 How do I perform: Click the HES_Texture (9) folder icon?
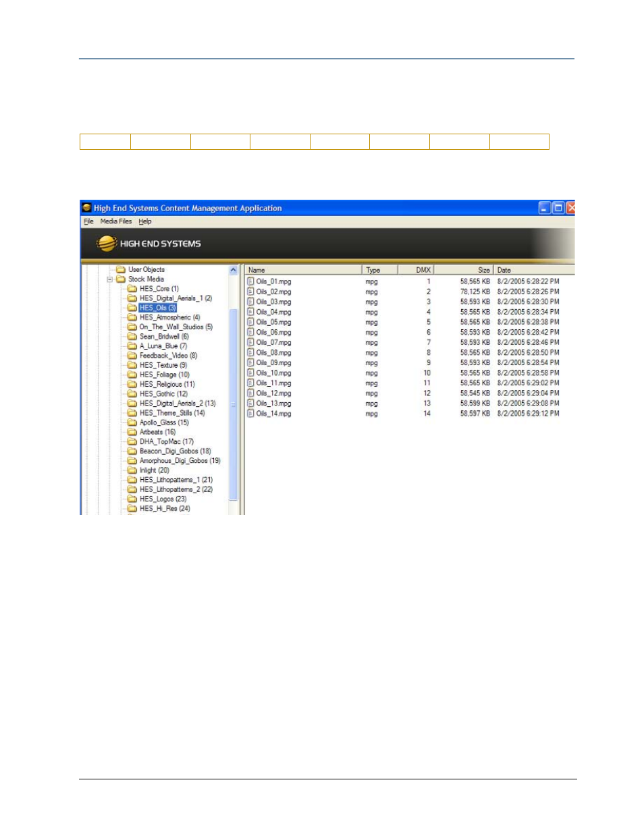pos(132,365)
